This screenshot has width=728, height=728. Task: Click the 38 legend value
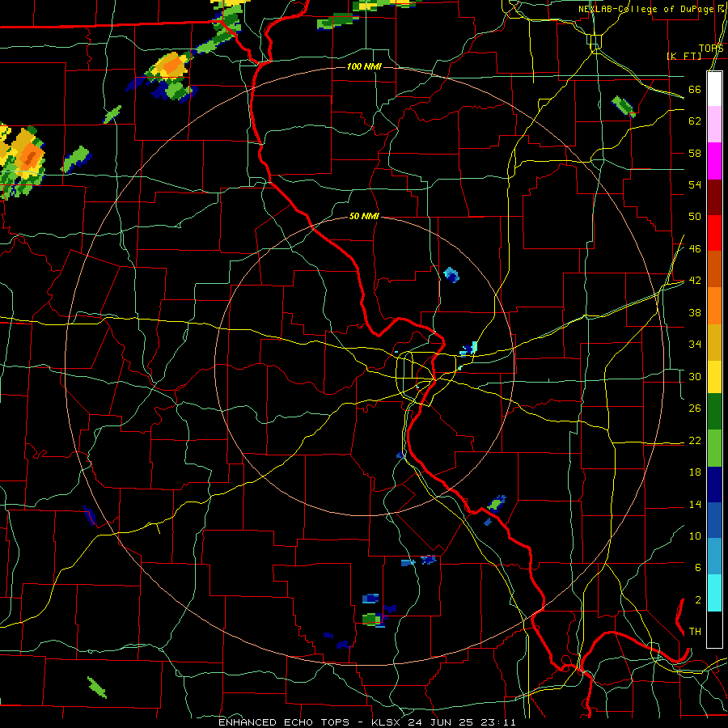[695, 313]
